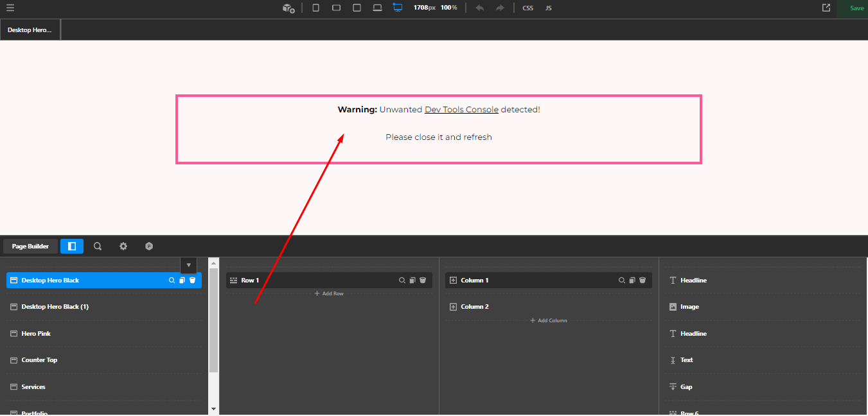Image resolution: width=868 pixels, height=416 pixels.
Task: Click the undo arrow
Action: [x=479, y=8]
